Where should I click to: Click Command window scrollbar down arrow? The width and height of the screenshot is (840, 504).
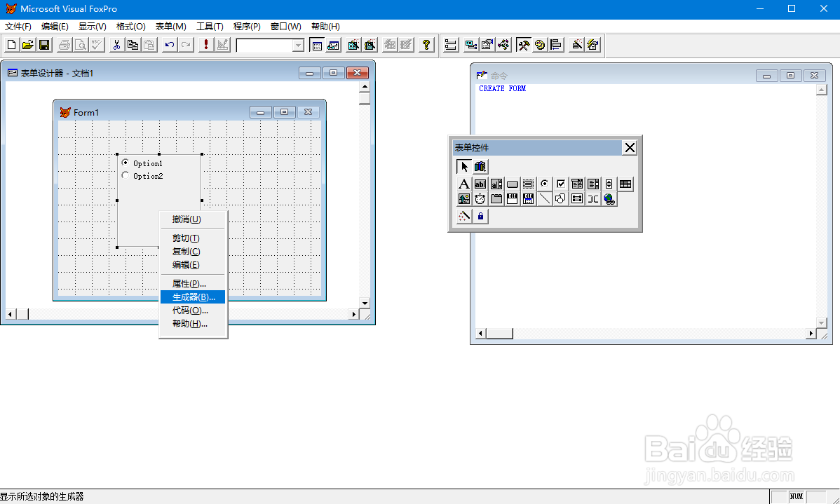tap(822, 323)
